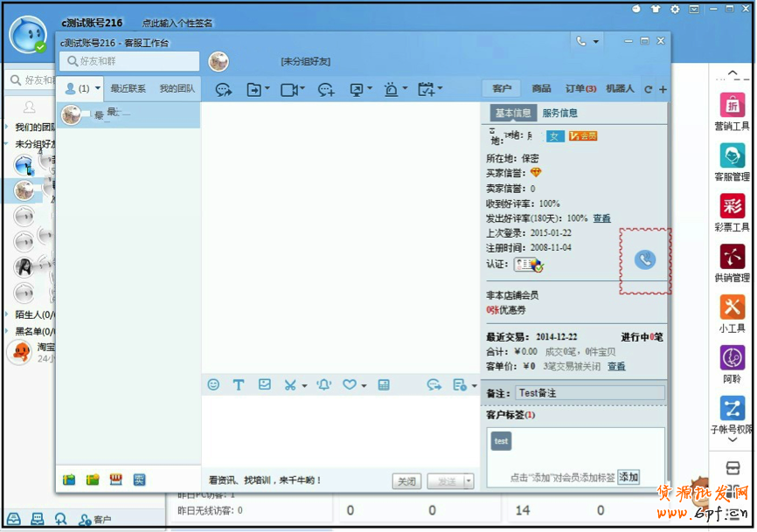Click the send nudge bell icon

(x=324, y=384)
